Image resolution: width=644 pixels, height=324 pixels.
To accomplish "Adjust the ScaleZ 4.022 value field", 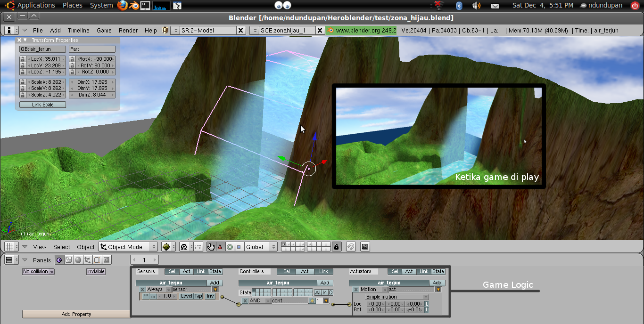I will pyautogui.click(x=46, y=95).
